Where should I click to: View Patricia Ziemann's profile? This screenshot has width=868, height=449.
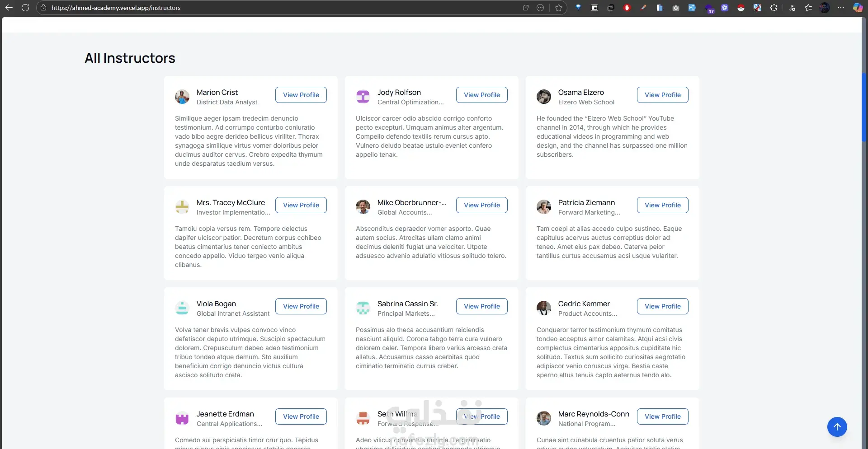663,205
